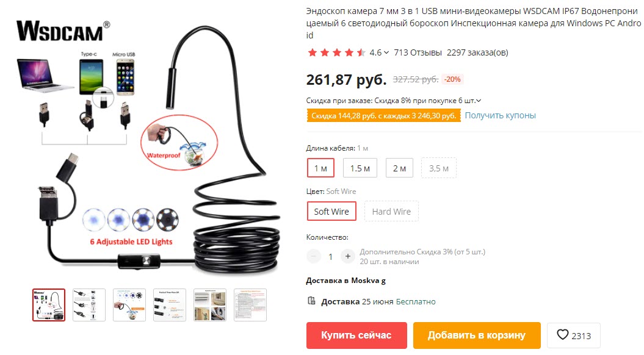The image size is (644, 355).
Task: Select the last thumbnail with specification sheet
Action: (x=250, y=305)
